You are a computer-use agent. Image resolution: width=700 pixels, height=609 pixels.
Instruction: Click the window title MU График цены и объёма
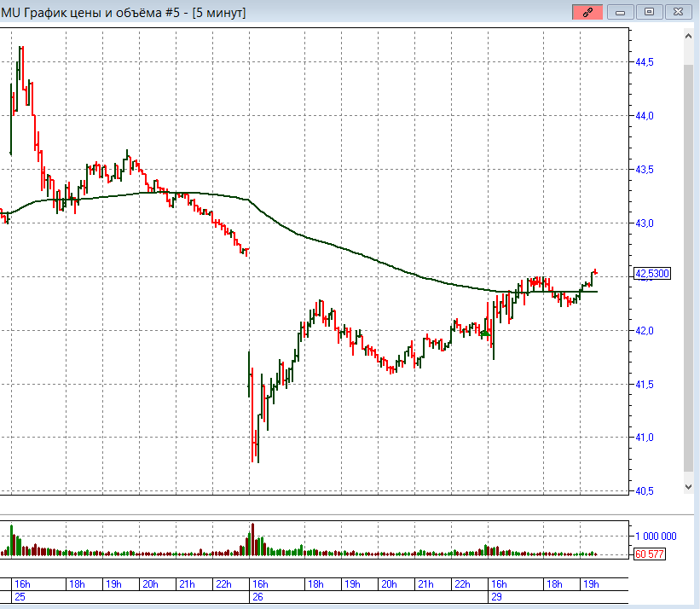coord(124,12)
